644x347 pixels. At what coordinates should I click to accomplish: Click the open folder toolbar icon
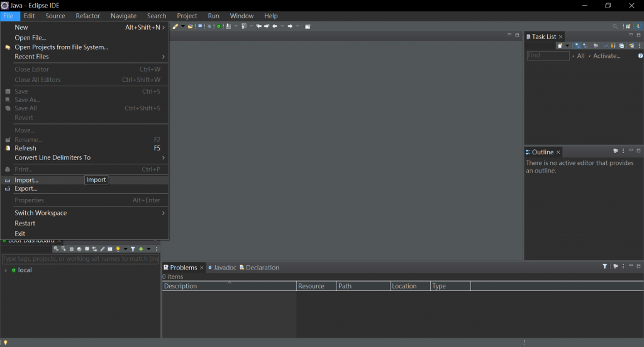tap(190, 26)
